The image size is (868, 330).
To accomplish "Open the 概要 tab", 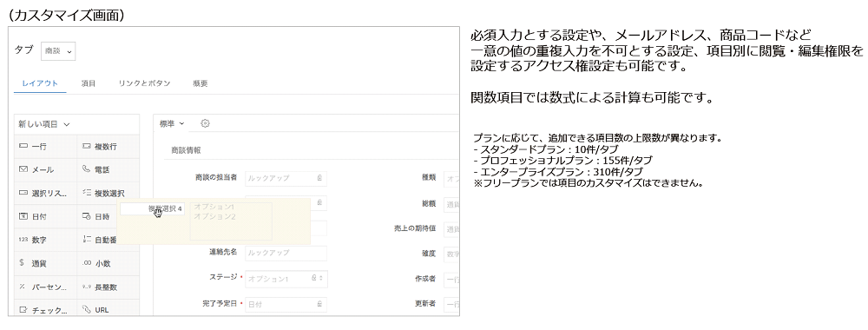I will pos(201,83).
